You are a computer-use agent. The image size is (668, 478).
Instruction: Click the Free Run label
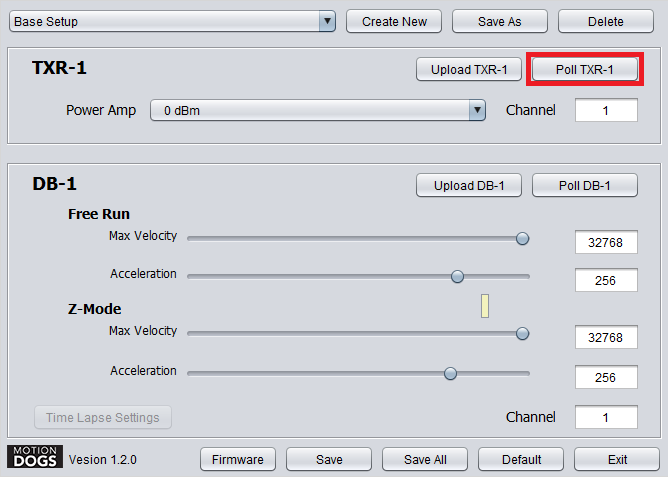(99, 214)
